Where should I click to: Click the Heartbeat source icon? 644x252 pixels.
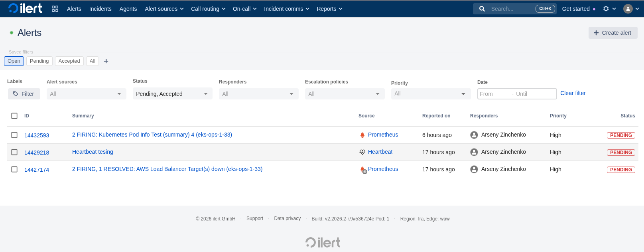362,152
